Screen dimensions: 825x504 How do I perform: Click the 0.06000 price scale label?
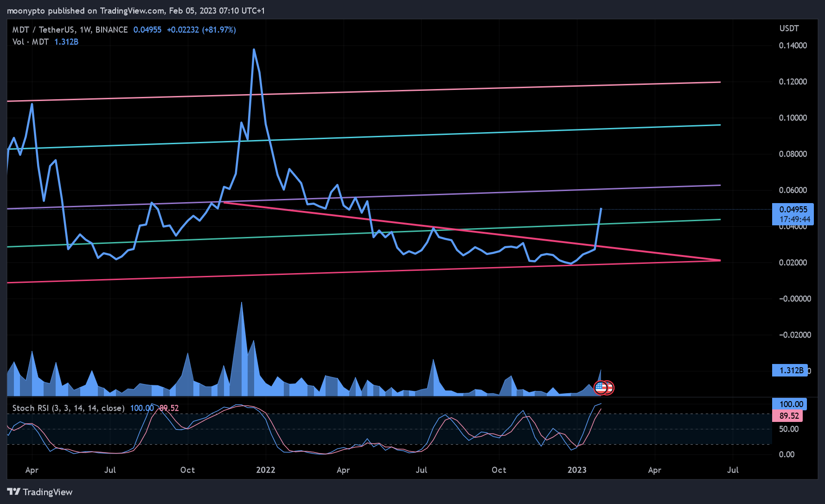pos(793,190)
